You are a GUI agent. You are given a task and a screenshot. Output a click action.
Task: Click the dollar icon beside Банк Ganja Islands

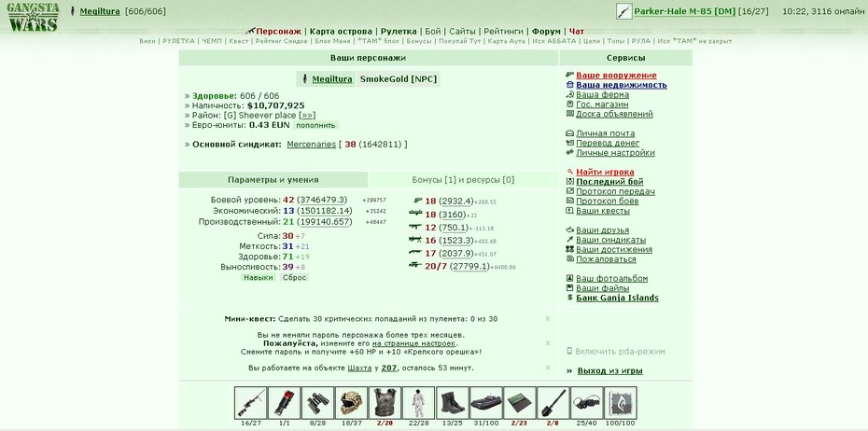(x=570, y=298)
